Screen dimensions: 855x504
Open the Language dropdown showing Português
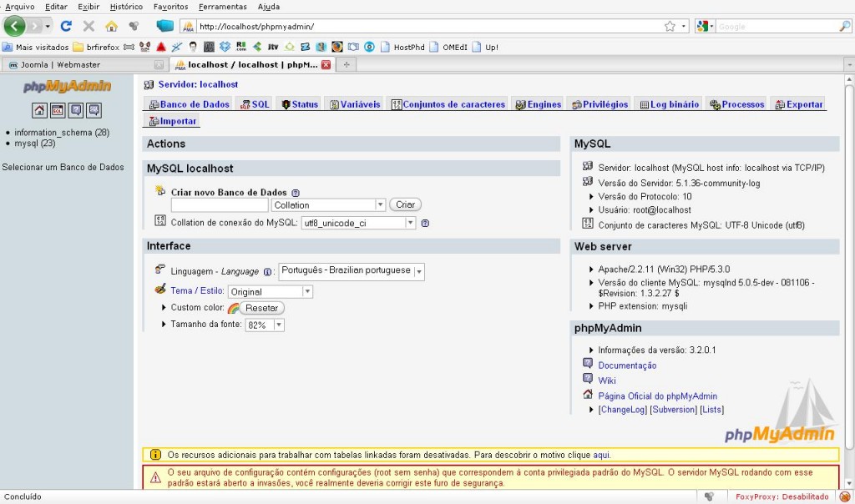(352, 271)
